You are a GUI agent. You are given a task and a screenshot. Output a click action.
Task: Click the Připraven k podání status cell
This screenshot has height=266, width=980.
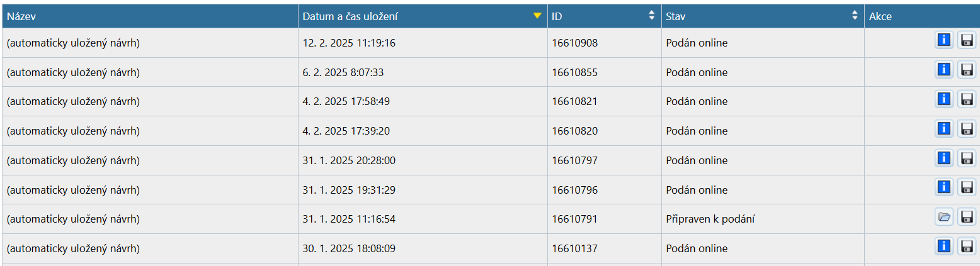point(710,219)
